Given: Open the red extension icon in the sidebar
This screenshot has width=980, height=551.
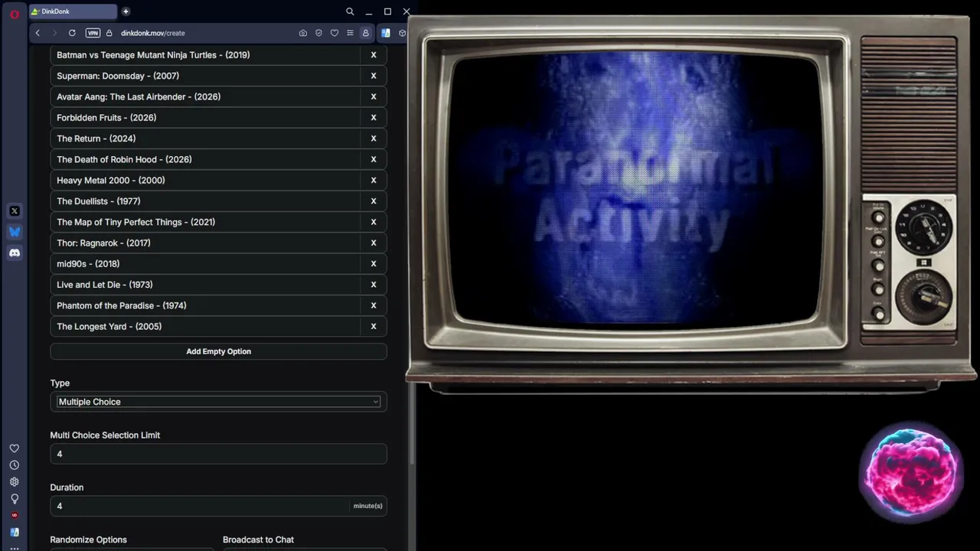Looking at the screenshot, I should (15, 516).
